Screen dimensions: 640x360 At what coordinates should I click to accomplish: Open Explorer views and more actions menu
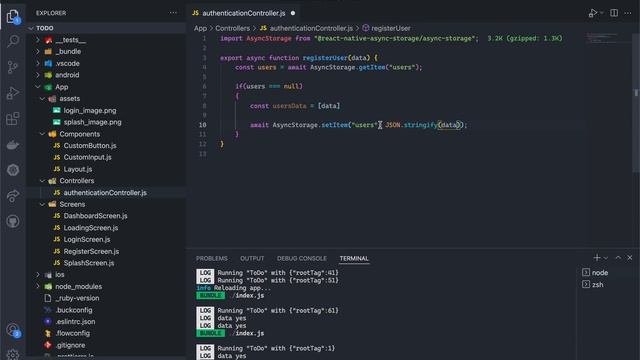pyautogui.click(x=173, y=13)
